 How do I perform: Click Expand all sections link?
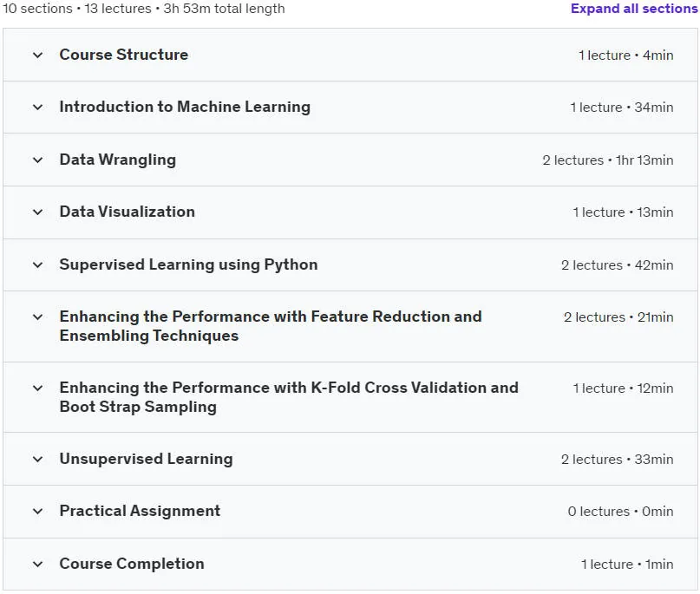coord(634,9)
